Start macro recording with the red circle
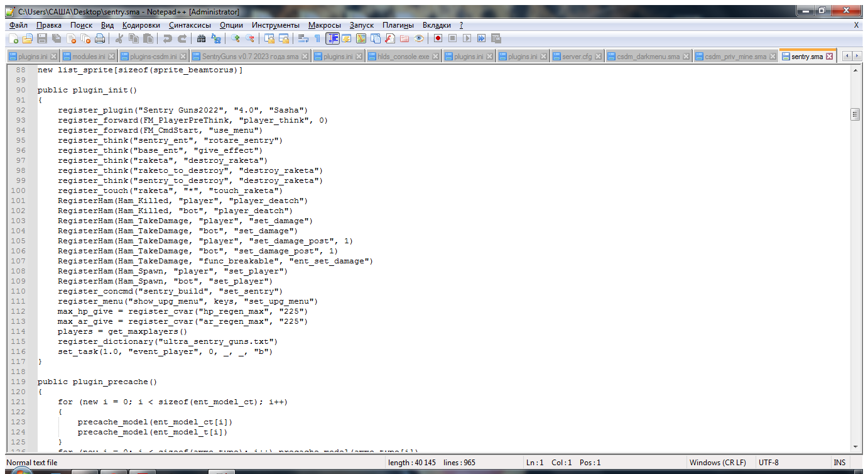 [x=437, y=39]
